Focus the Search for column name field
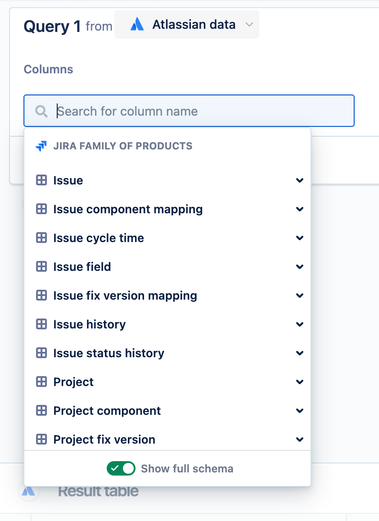 tap(189, 111)
